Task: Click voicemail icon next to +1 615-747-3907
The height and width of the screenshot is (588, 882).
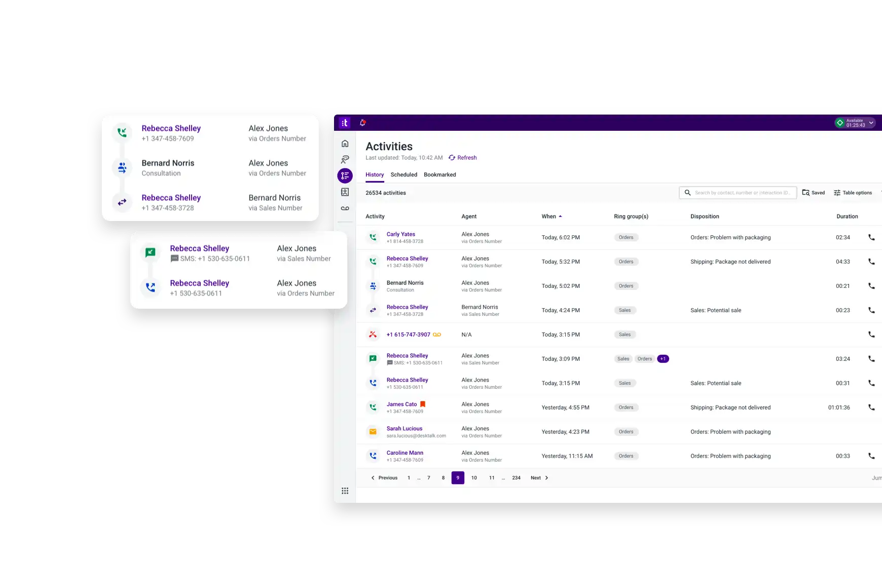Action: pos(437,335)
